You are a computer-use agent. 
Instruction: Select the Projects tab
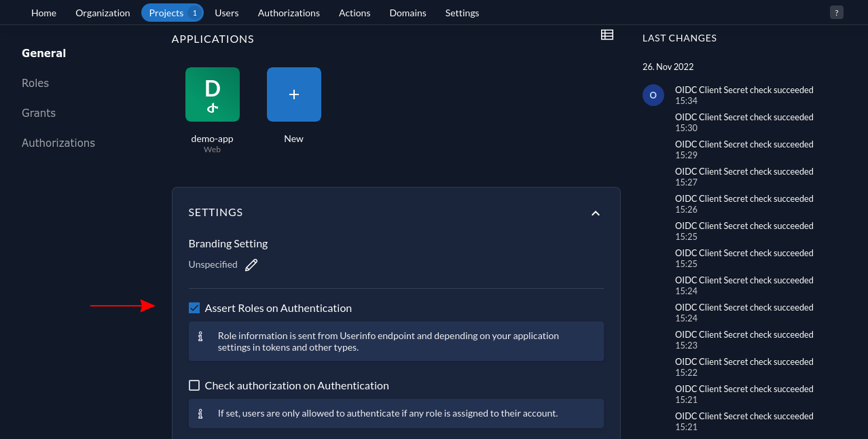pyautogui.click(x=173, y=12)
